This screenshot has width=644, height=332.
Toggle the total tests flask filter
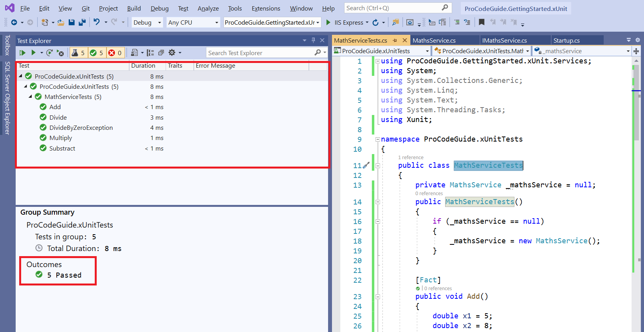[x=78, y=53]
